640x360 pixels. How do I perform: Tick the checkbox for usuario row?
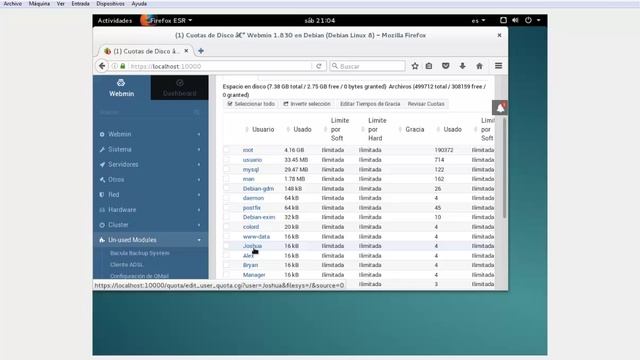pos(227,160)
